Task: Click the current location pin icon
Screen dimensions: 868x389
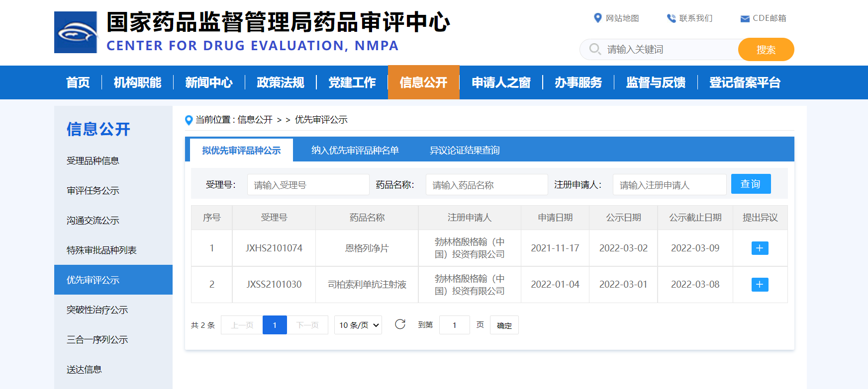Action: [189, 120]
